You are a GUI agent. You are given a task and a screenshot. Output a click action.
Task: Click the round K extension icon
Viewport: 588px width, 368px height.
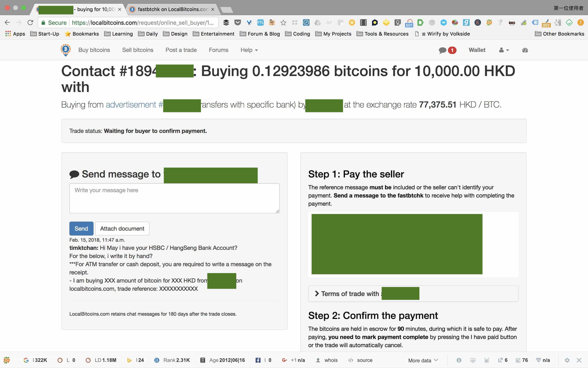(x=478, y=23)
